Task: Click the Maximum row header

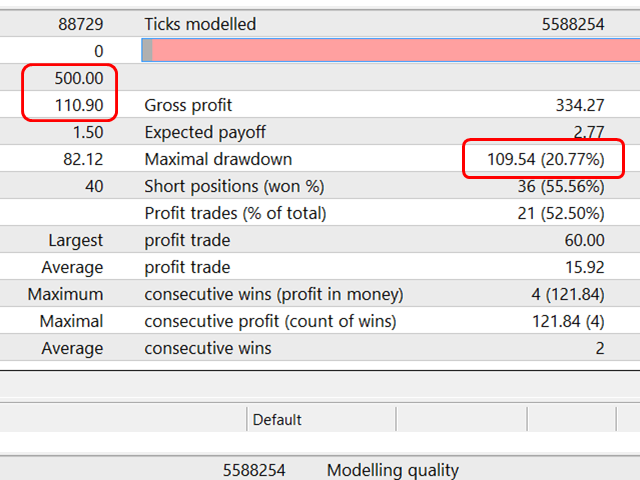Action: [65, 294]
